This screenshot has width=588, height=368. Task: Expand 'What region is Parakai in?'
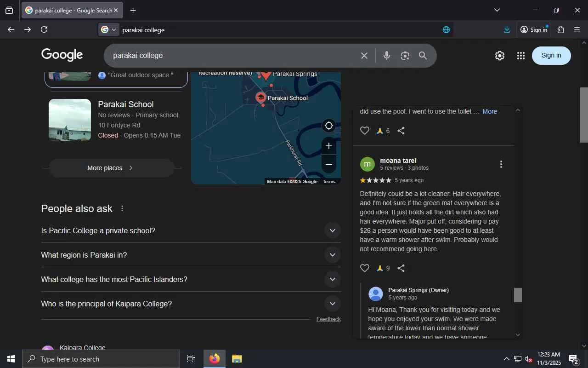[x=191, y=255]
